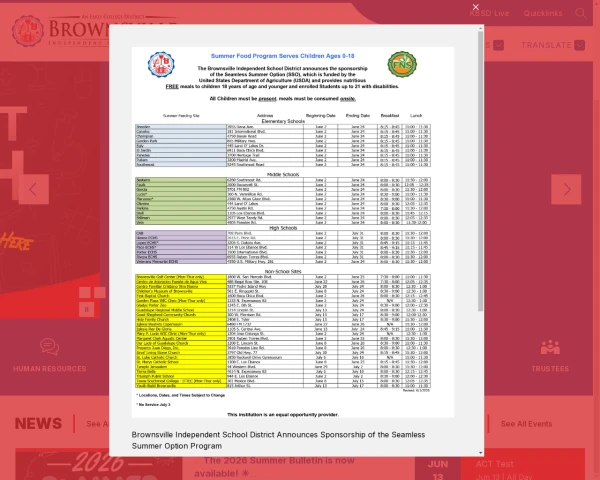Open the TRUSTEES link label
Screen dimensions: 600x480
(x=550, y=369)
